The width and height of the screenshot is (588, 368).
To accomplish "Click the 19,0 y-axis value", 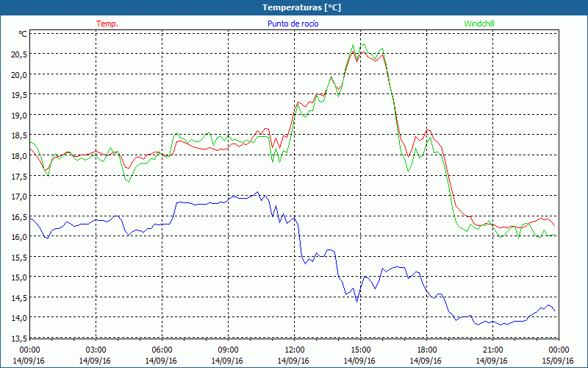I will [x=19, y=115].
